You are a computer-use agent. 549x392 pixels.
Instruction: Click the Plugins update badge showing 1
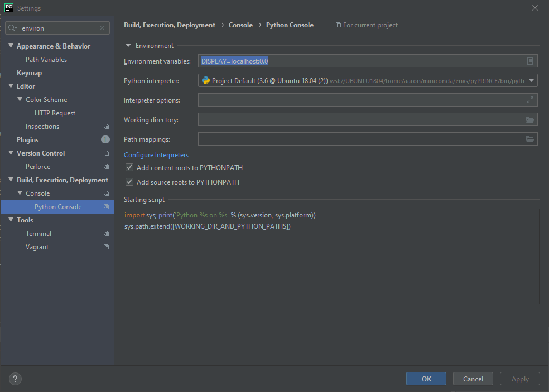(105, 139)
